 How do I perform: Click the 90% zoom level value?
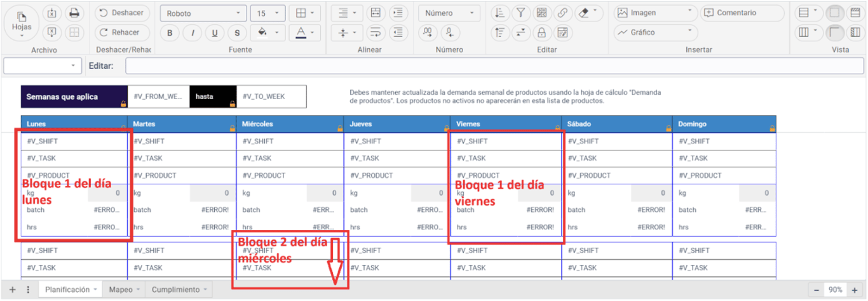pos(836,290)
